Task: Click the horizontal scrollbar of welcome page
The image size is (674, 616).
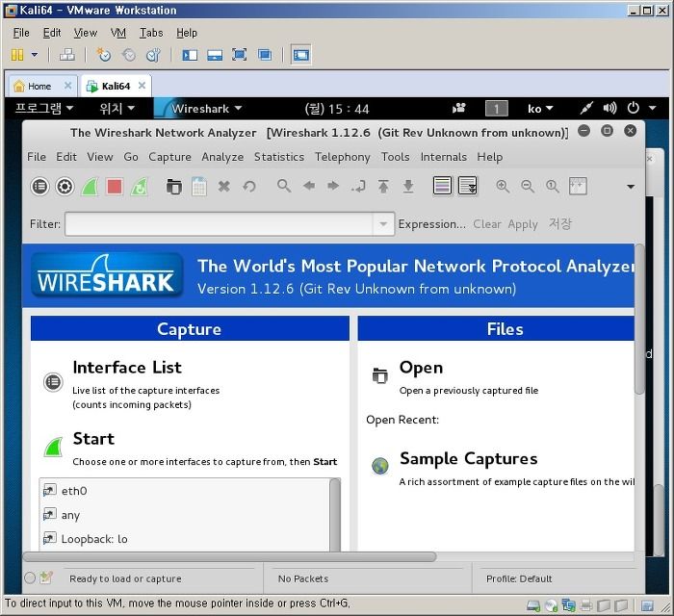Action: pos(230,556)
